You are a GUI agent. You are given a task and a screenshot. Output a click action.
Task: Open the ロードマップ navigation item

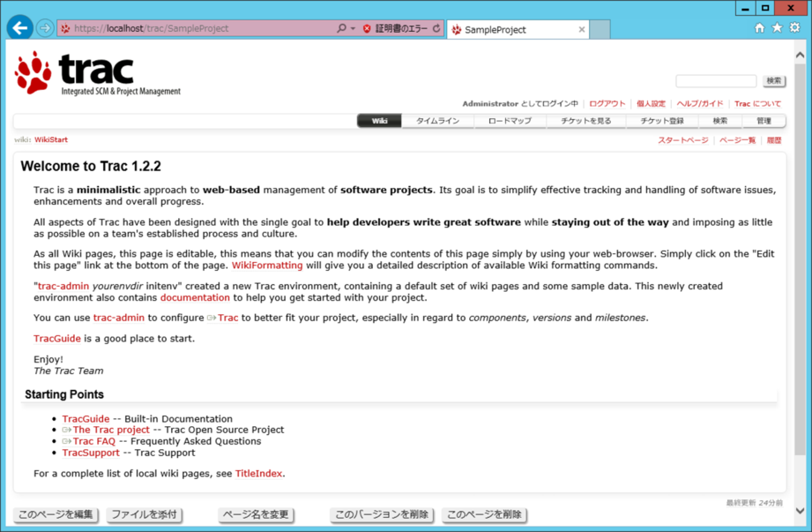coord(510,121)
